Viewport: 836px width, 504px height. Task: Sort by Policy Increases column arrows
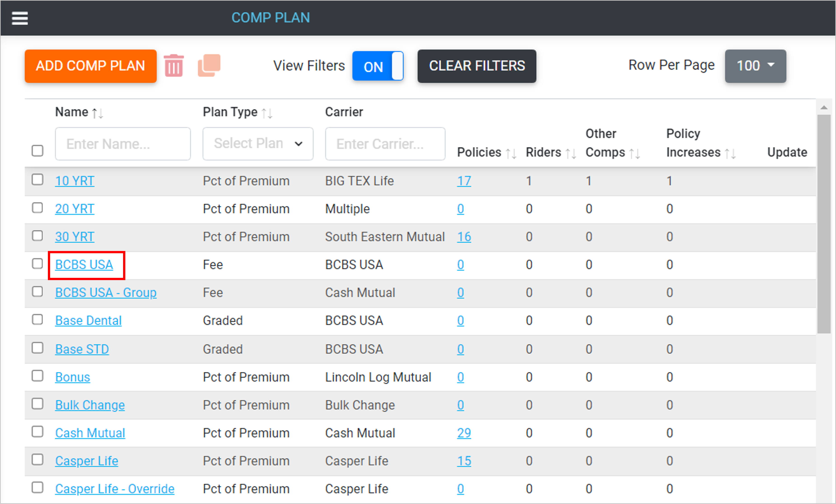click(x=730, y=153)
